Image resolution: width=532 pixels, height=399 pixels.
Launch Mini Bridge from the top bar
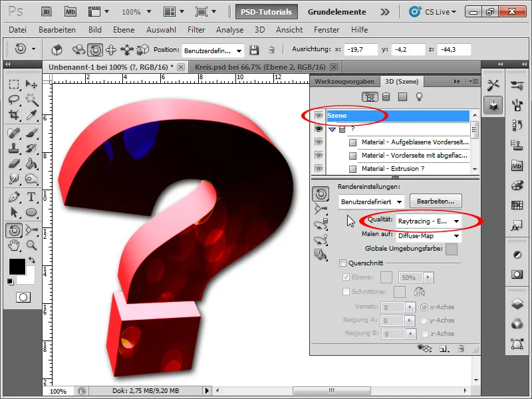tap(70, 12)
